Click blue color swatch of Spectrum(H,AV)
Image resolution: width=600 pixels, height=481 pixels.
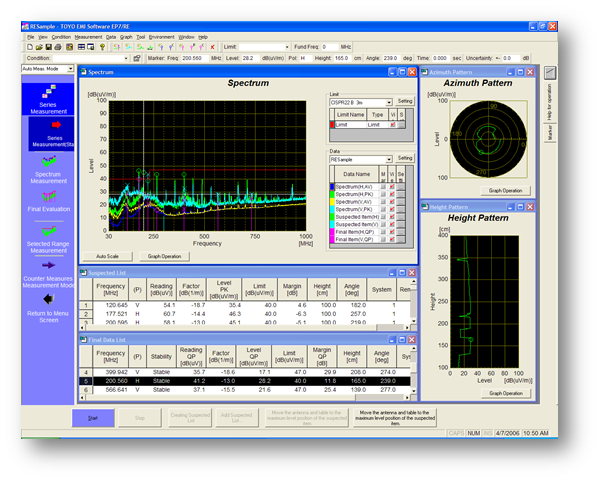coord(332,187)
